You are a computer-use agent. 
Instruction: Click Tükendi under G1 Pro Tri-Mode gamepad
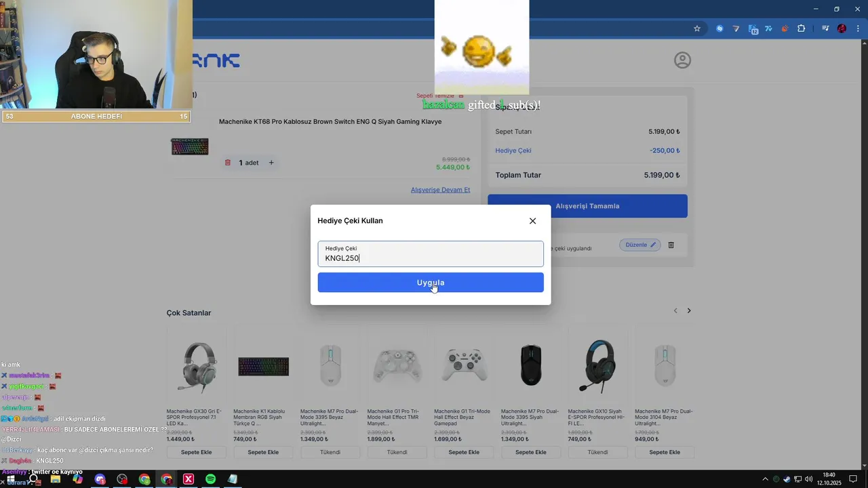(397, 452)
